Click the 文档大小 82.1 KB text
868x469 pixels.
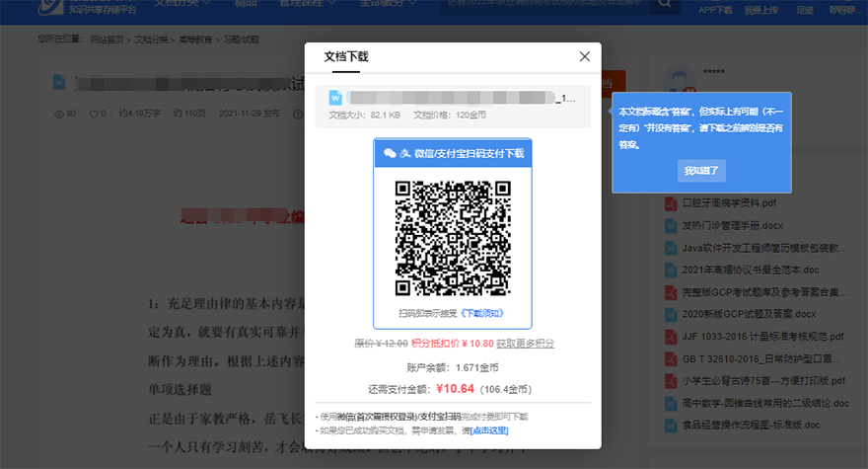click(364, 115)
